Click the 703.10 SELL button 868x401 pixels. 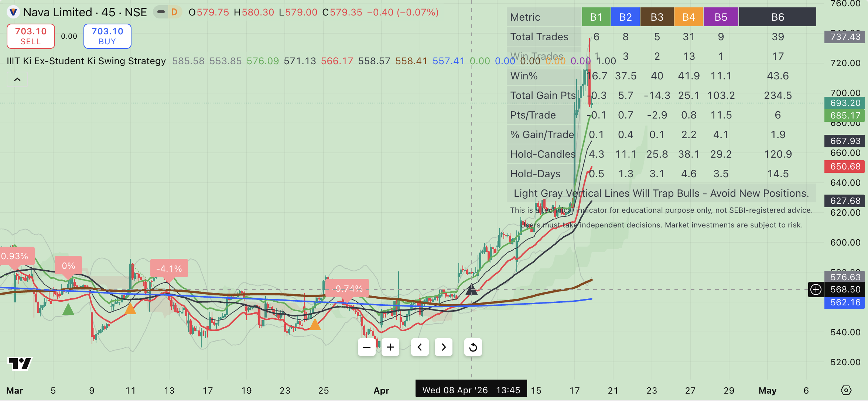[31, 36]
